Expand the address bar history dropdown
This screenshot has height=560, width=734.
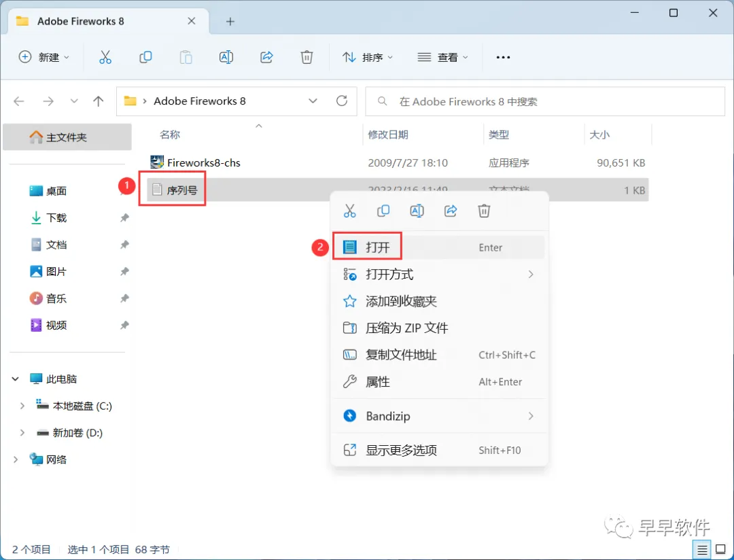(x=313, y=101)
